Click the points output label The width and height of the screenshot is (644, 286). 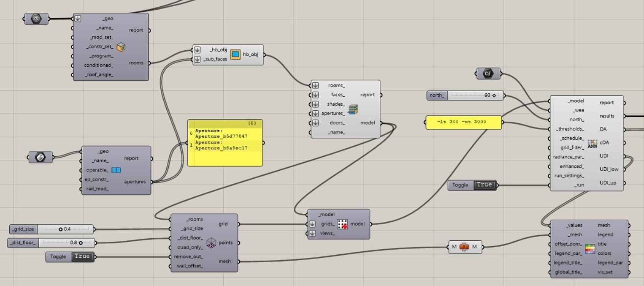coord(226,243)
